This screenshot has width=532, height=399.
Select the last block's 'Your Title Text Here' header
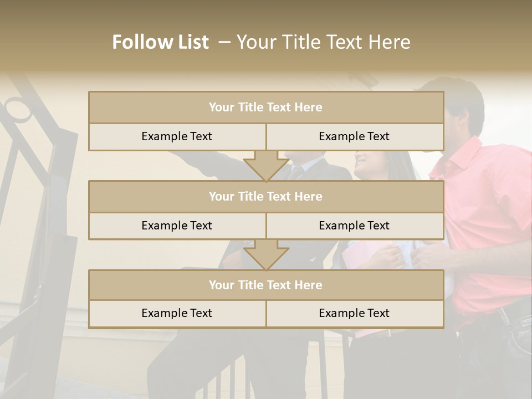pyautogui.click(x=266, y=285)
